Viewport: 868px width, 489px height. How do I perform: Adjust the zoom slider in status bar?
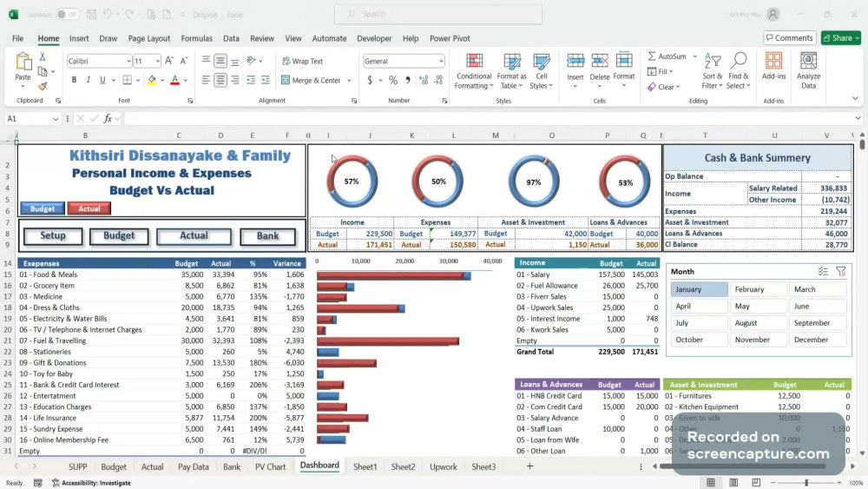[806, 483]
